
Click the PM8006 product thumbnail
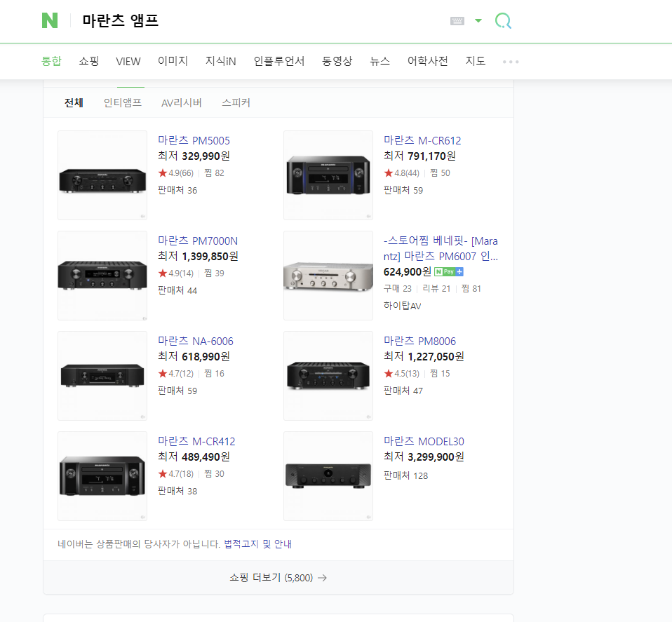tap(328, 376)
